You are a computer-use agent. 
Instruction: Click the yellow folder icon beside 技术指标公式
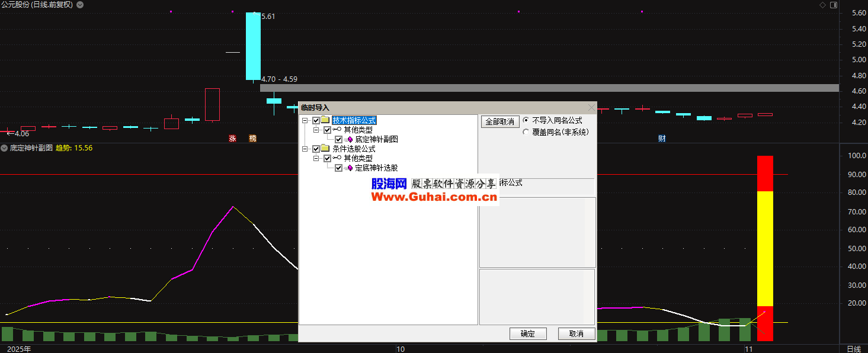click(x=325, y=120)
